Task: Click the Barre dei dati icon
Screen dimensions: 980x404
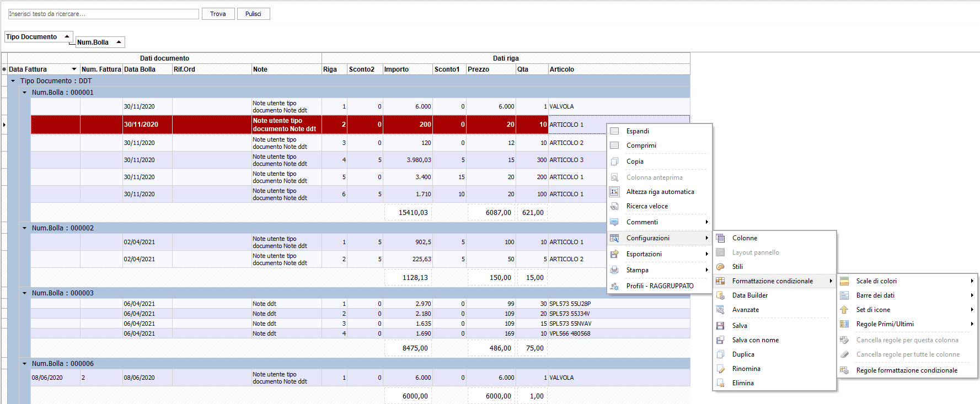Action: (x=844, y=295)
